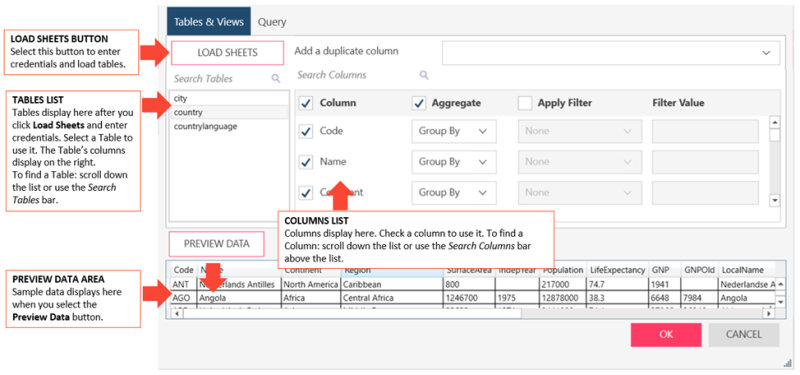Click the Filter Value field for Continent
The height and width of the screenshot is (375, 800).
(705, 192)
